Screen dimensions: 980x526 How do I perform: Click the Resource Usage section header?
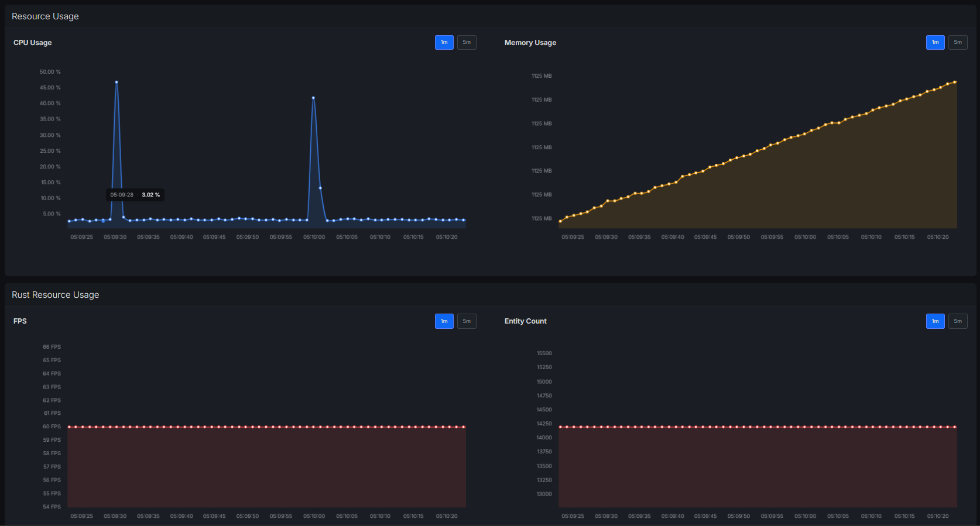(x=45, y=16)
